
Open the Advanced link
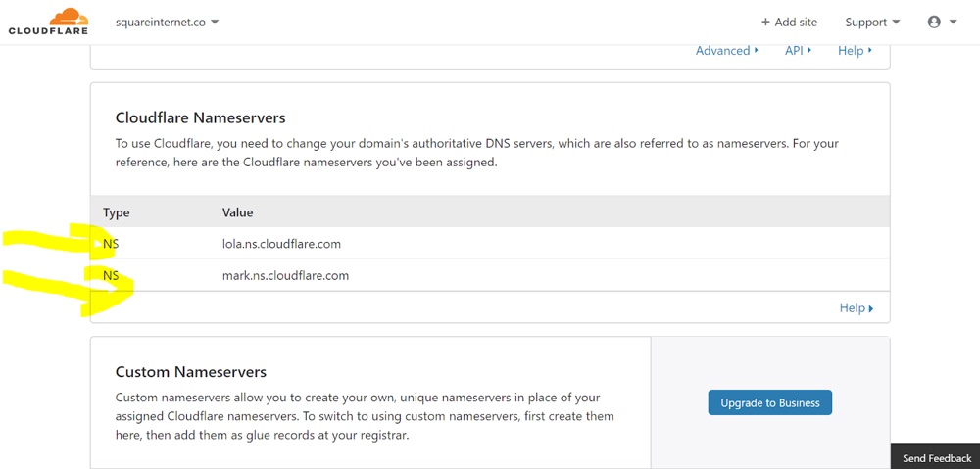point(727,51)
